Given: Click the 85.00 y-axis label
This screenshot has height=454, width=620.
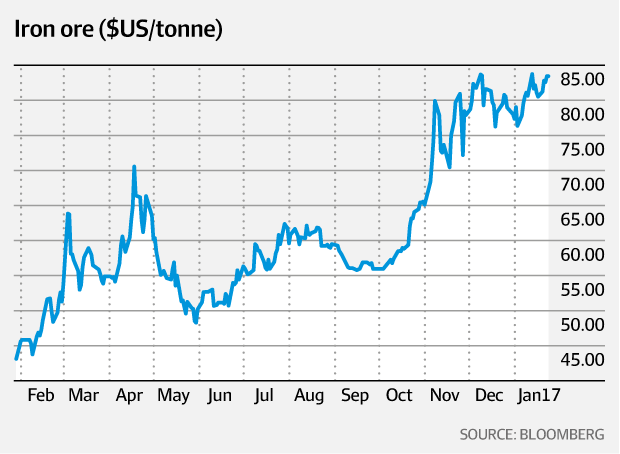Looking at the screenshot, I should click(x=582, y=79).
